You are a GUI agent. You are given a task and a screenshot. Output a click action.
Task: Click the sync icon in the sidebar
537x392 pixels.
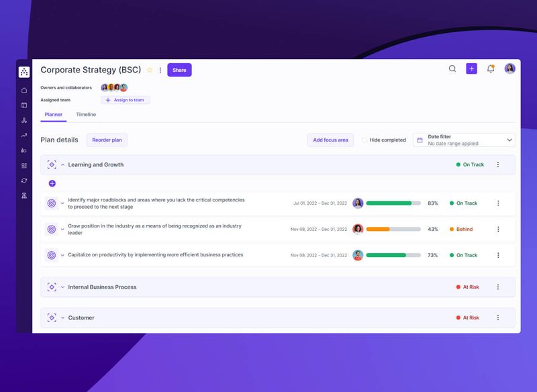[23, 180]
